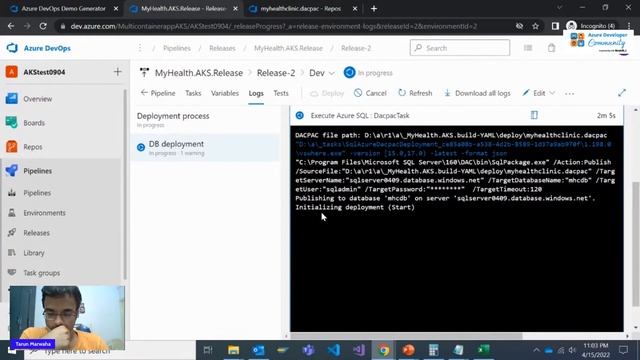This screenshot has height=360, width=640.
Task: Open Overview in the sidebar
Action: click(x=38, y=99)
